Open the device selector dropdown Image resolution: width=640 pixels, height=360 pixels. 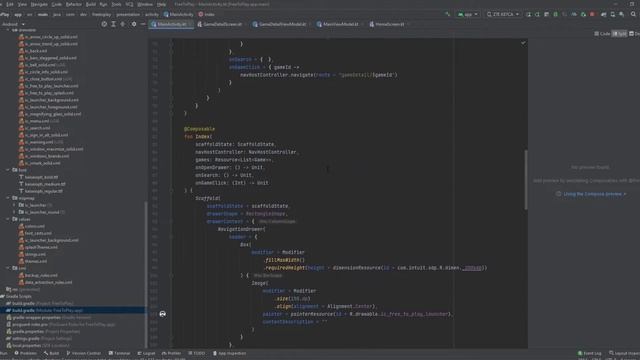pyautogui.click(x=503, y=14)
